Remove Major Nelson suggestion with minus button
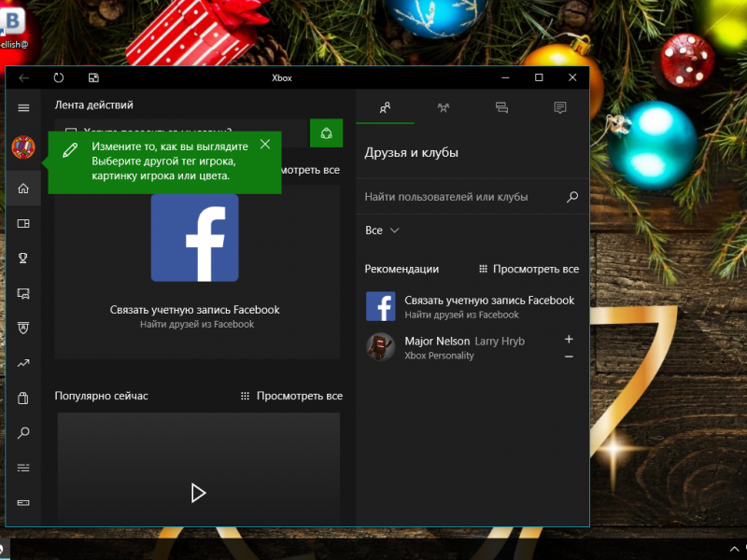 pyautogui.click(x=570, y=357)
